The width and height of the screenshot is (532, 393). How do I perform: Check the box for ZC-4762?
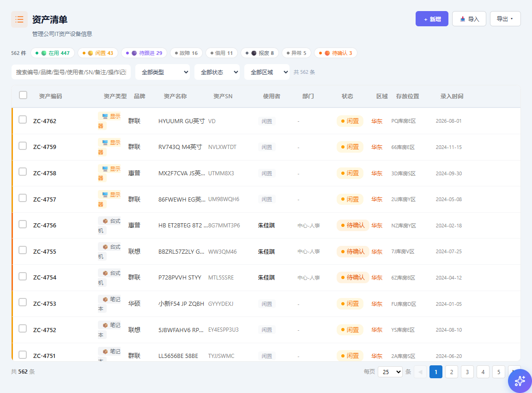click(x=23, y=119)
